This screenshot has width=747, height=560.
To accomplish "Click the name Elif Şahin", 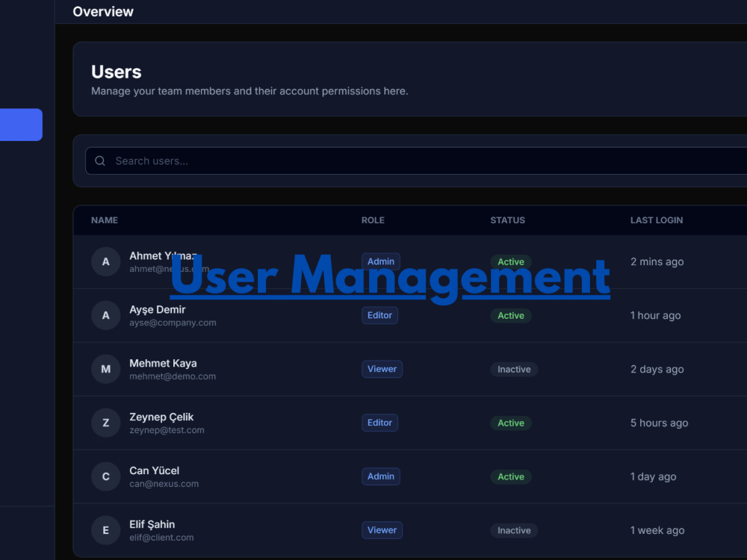I will [152, 525].
